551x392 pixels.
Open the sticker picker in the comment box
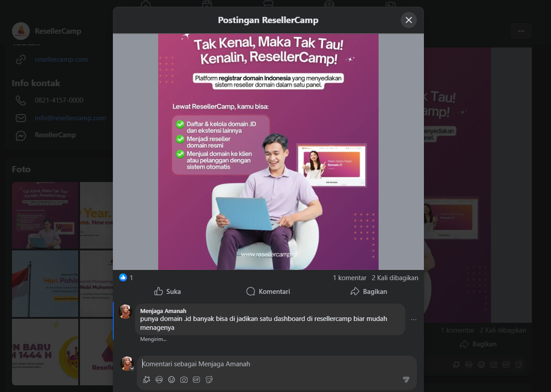click(209, 380)
